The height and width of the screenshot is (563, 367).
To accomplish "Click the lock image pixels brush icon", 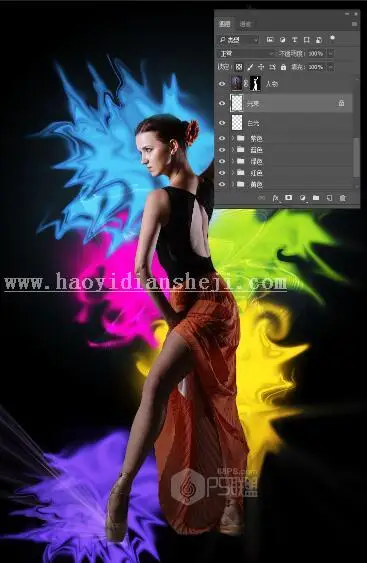I will point(250,67).
